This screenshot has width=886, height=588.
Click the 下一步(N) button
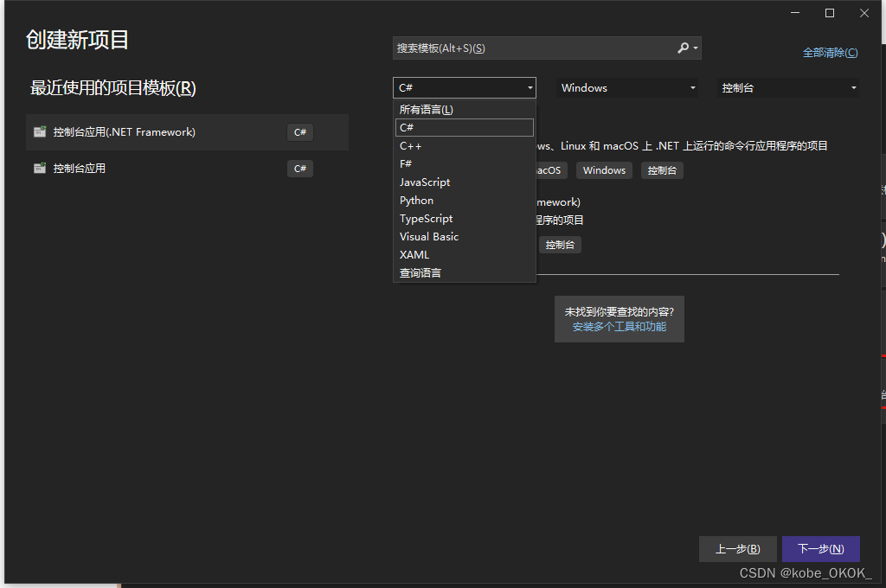821,549
